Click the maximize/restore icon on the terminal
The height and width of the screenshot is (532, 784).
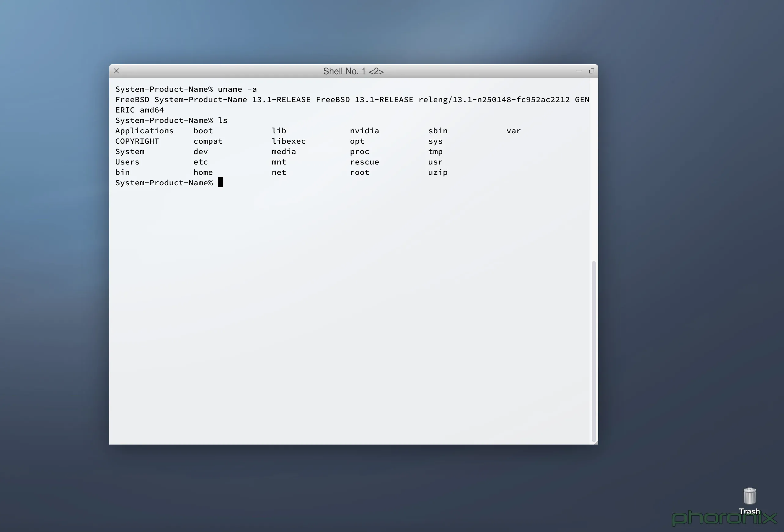click(592, 71)
